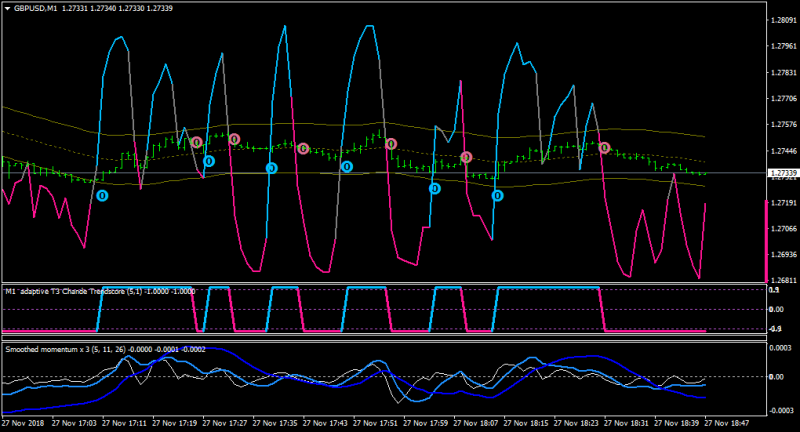The width and height of the screenshot is (800, 432).
Task: Open the chart menu triangle beside GBPUSD,M1
Action: pyautogui.click(x=8, y=9)
